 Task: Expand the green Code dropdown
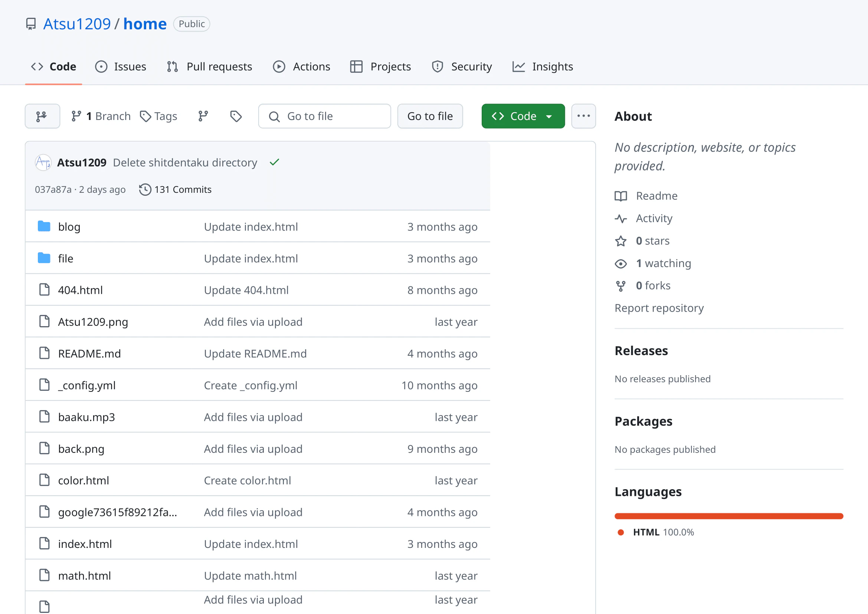tap(523, 116)
